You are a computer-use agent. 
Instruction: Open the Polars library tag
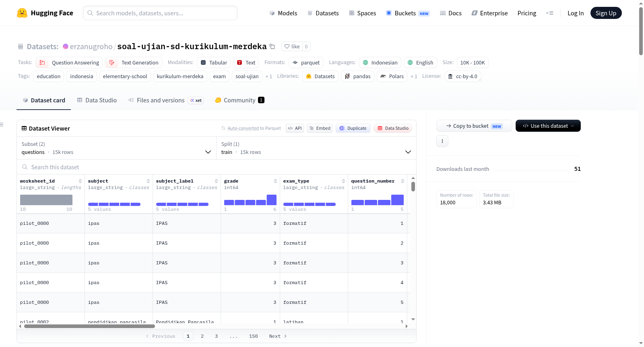(392, 76)
